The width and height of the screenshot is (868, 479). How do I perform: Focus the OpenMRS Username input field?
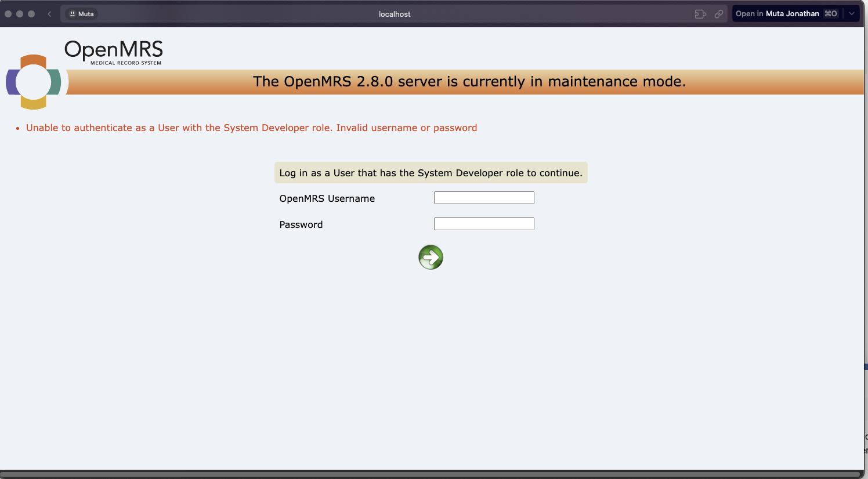pos(484,198)
